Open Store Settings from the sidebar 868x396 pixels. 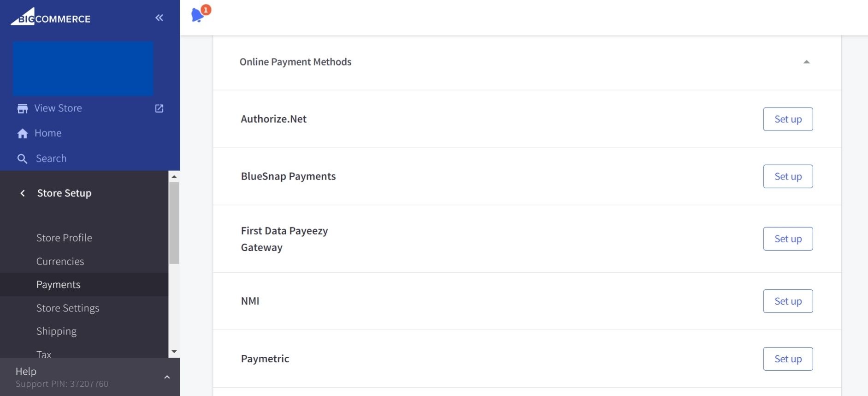pos(68,308)
